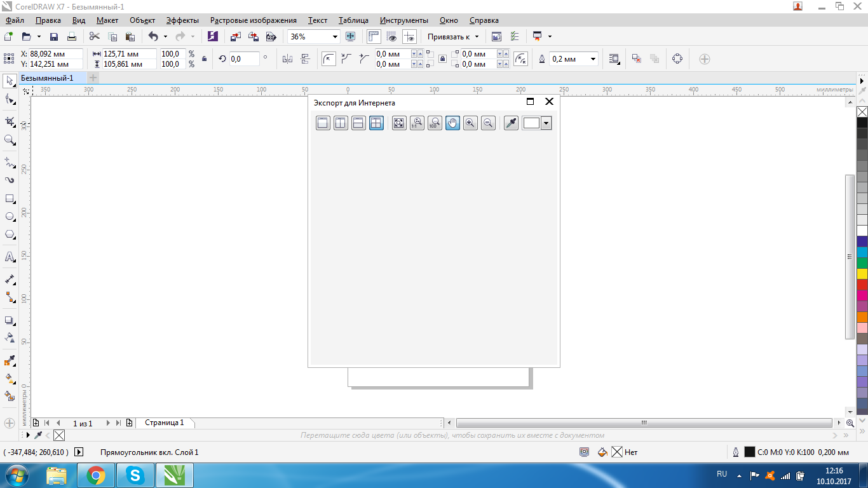Click the Import icon in toolbar
The image size is (868, 488).
236,37
